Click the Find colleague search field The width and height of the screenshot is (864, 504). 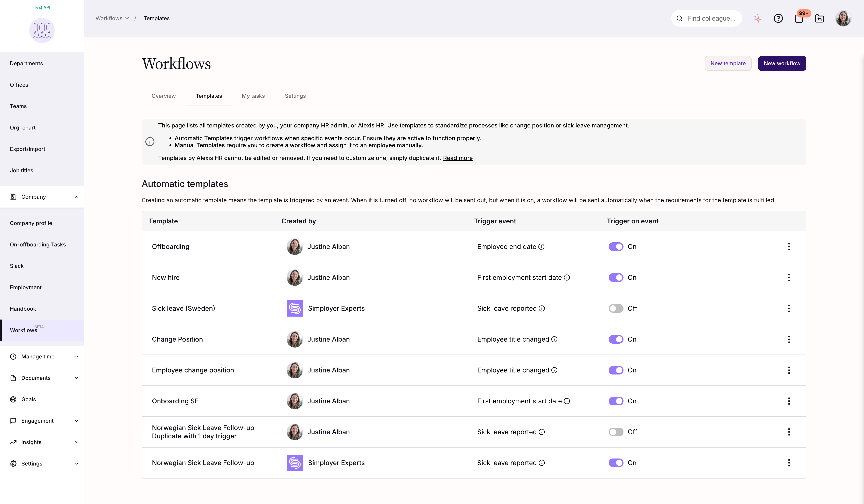(x=706, y=18)
